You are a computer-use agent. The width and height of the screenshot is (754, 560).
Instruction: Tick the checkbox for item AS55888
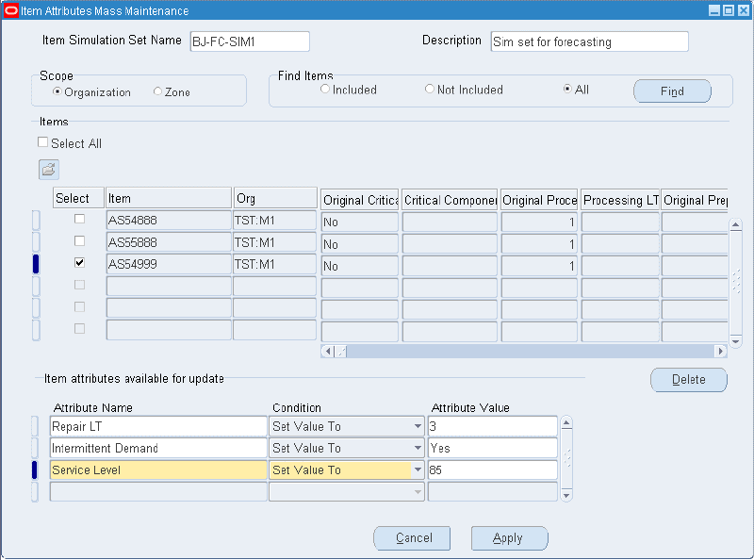79,240
